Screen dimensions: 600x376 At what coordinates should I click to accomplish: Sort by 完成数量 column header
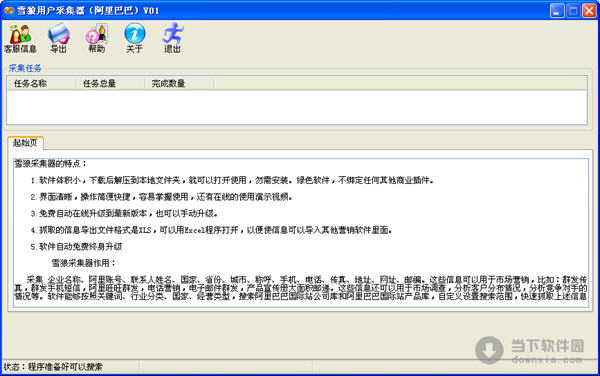179,83
